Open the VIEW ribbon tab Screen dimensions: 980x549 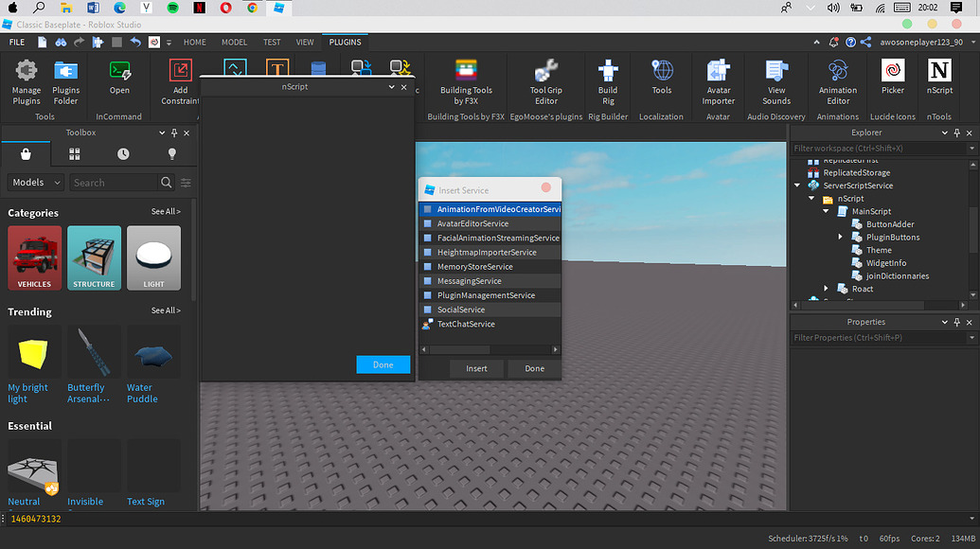tap(305, 42)
